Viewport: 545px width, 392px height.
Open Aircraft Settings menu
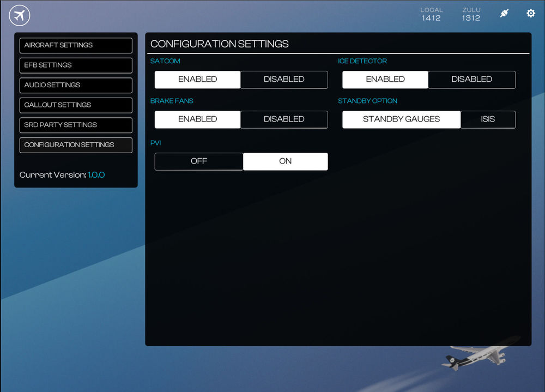(x=76, y=45)
